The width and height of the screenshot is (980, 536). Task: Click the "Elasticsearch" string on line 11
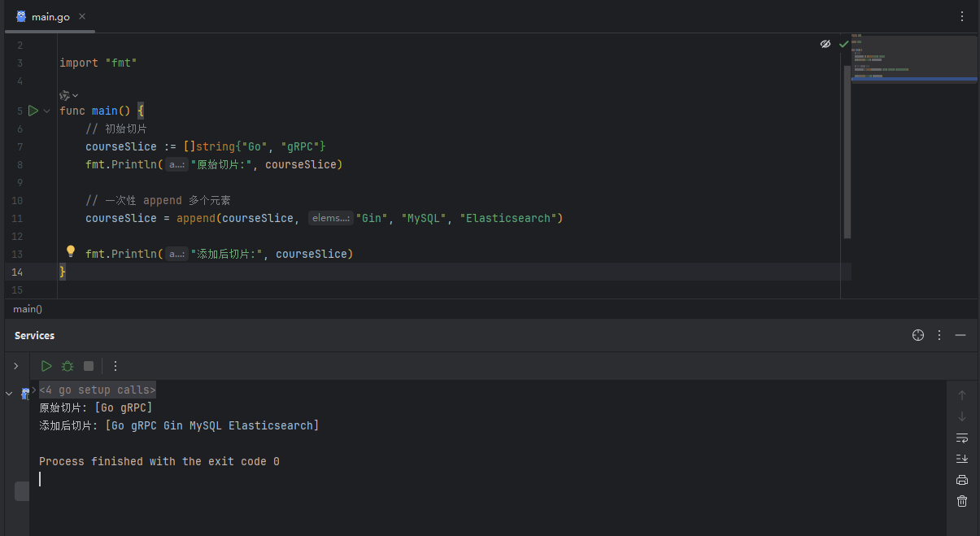508,218
